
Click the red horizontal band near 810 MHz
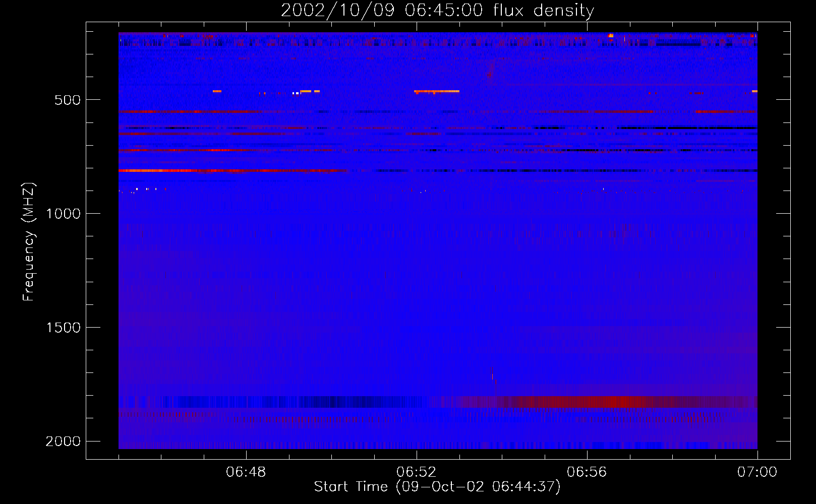tap(233, 171)
